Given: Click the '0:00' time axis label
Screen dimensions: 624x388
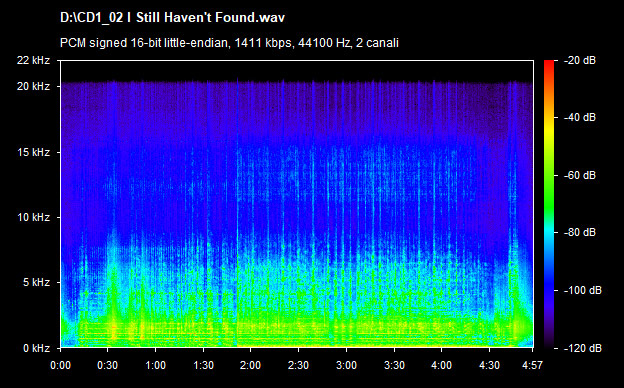Looking at the screenshot, I should pos(60,365).
